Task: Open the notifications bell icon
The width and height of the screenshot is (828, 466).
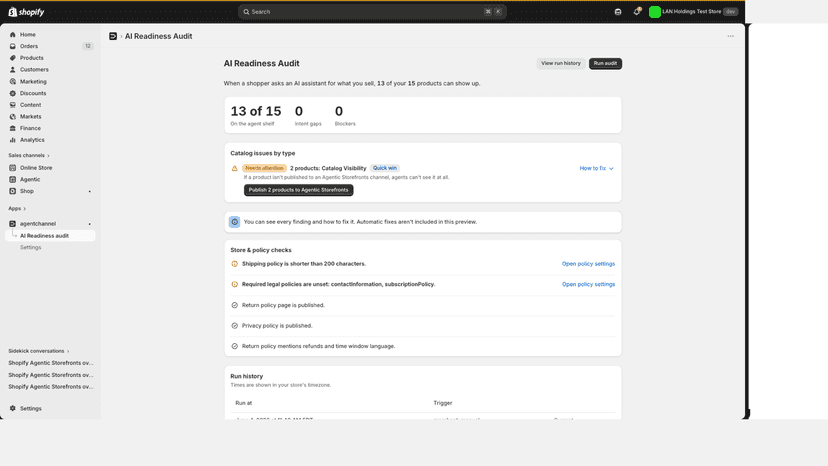Action: 637,11
